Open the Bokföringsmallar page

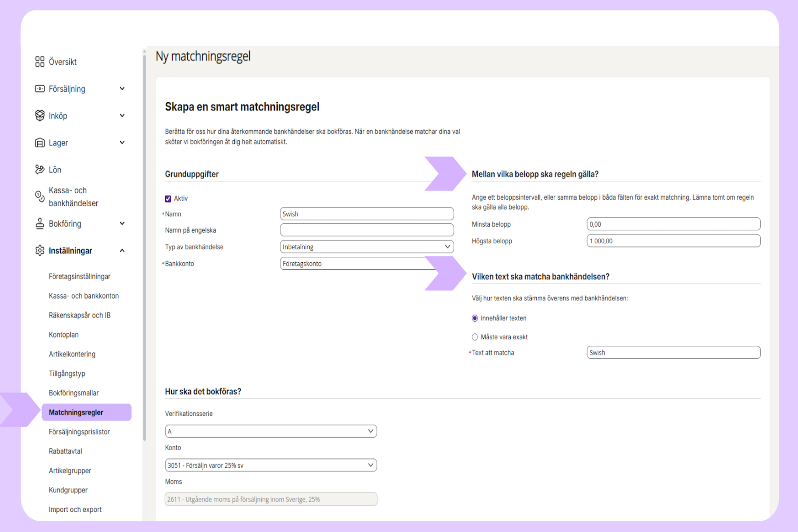point(73,393)
